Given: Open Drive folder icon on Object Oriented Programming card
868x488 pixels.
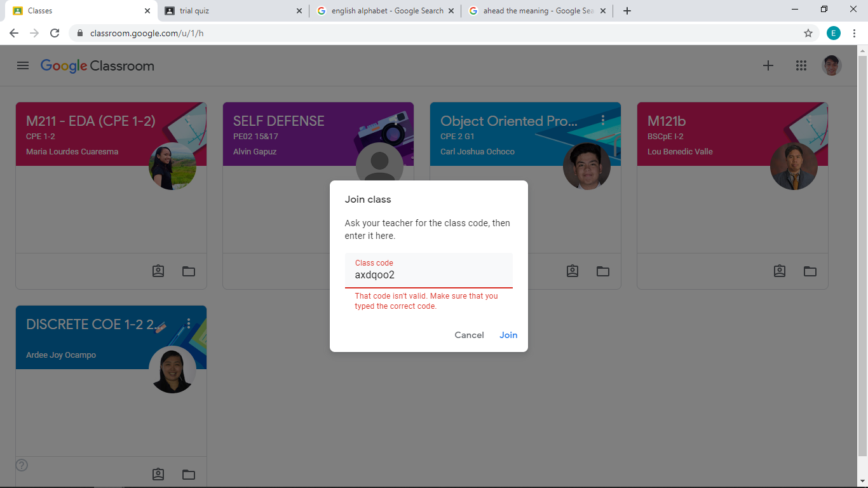Looking at the screenshot, I should [603, 271].
